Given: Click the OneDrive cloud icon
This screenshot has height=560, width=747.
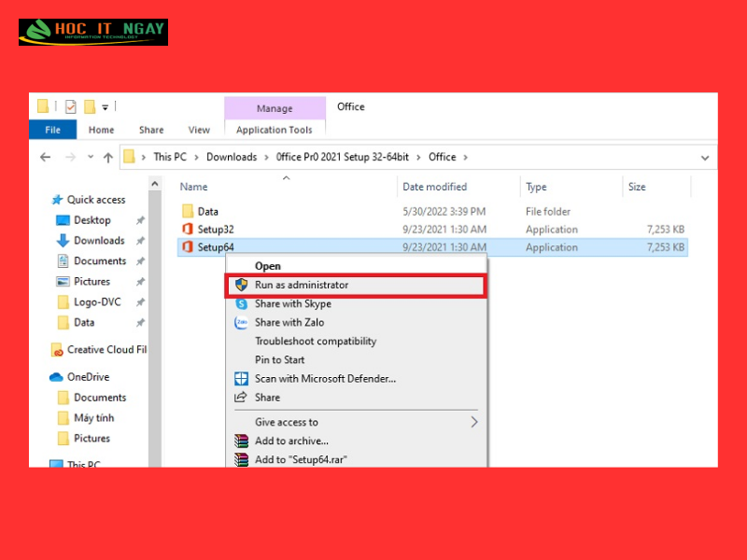Looking at the screenshot, I should [x=56, y=377].
